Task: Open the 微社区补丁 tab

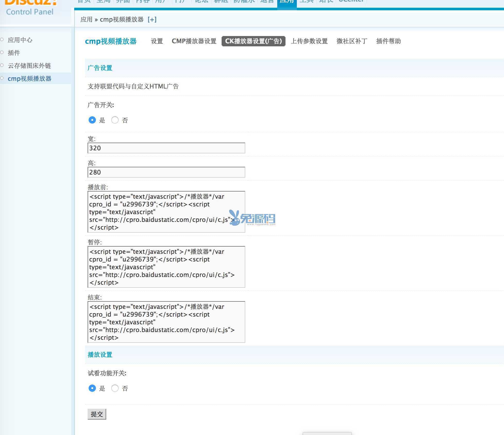Action: pos(352,41)
